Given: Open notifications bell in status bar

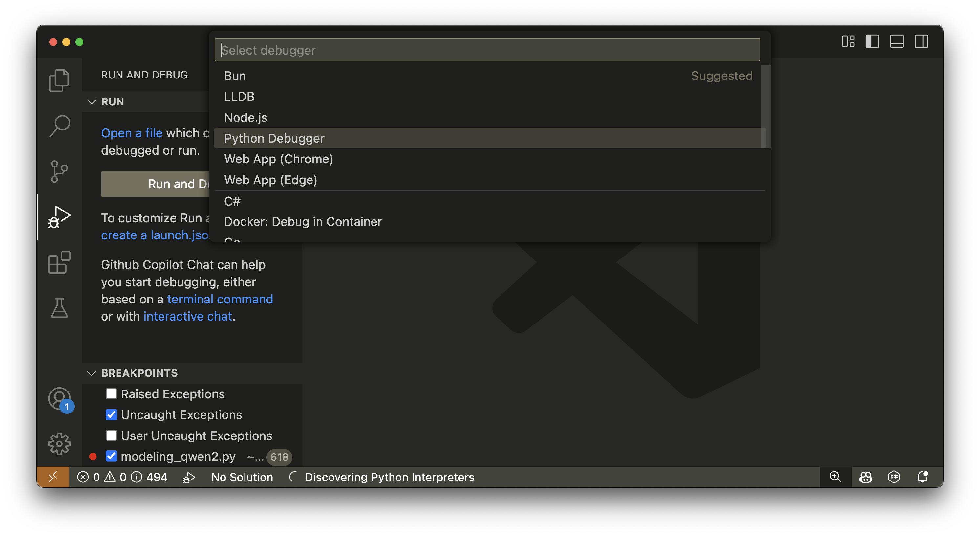Looking at the screenshot, I should pyautogui.click(x=922, y=477).
